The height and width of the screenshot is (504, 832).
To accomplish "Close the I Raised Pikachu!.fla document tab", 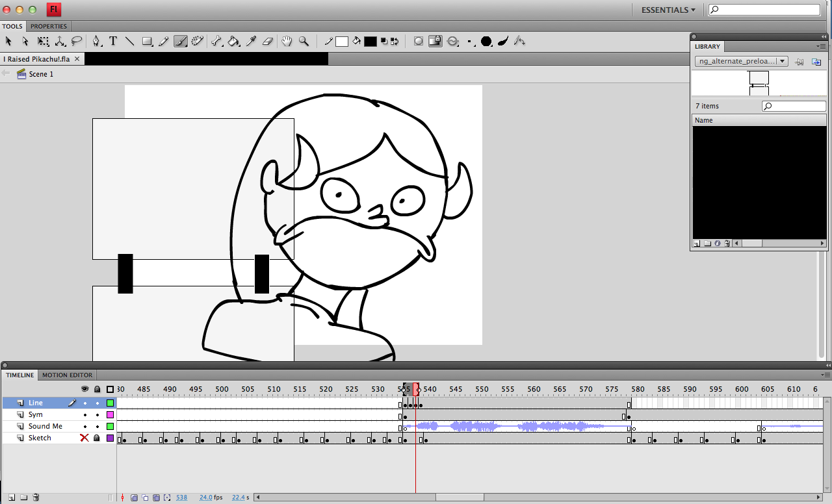I will [x=77, y=58].
